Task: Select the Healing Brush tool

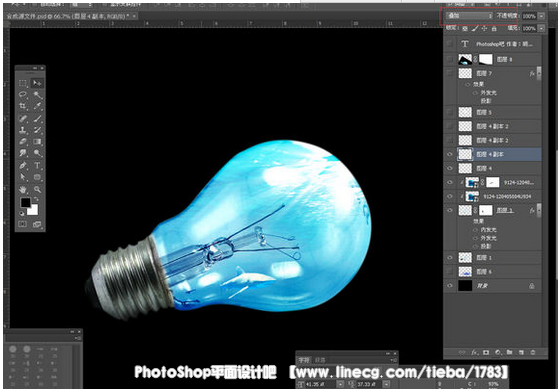Action: (23, 118)
